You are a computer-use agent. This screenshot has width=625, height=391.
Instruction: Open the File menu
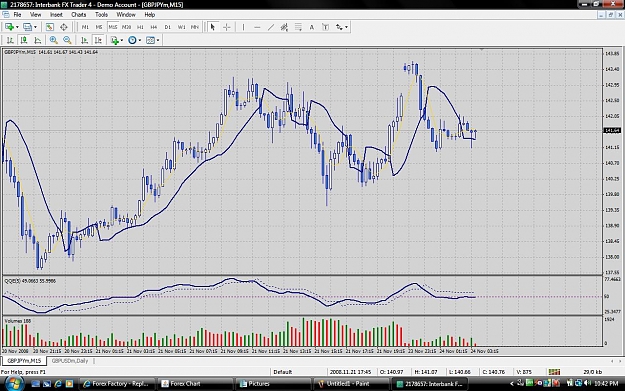click(18, 15)
